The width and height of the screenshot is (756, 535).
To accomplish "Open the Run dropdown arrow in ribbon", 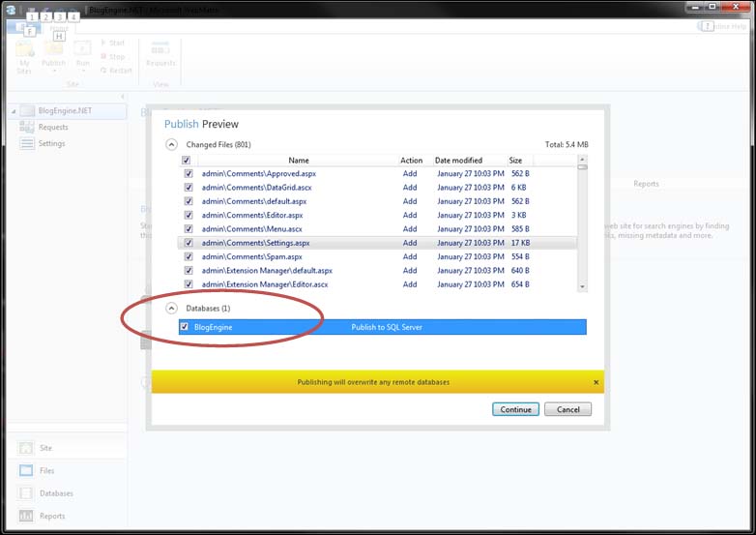I will [x=83, y=72].
